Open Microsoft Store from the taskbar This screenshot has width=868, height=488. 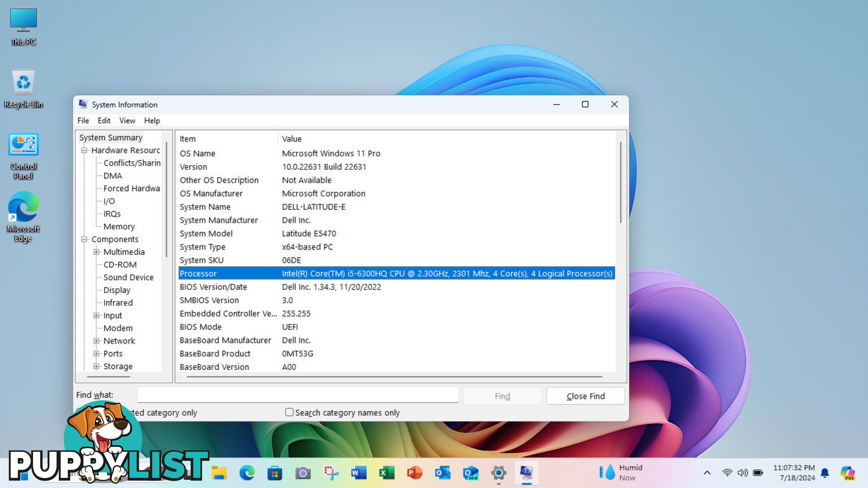[x=275, y=473]
